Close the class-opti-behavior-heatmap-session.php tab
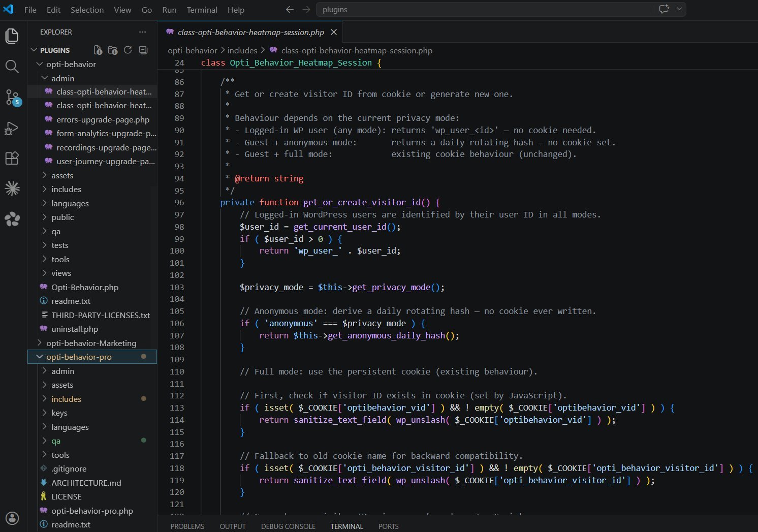The width and height of the screenshot is (758, 532). pyautogui.click(x=334, y=32)
